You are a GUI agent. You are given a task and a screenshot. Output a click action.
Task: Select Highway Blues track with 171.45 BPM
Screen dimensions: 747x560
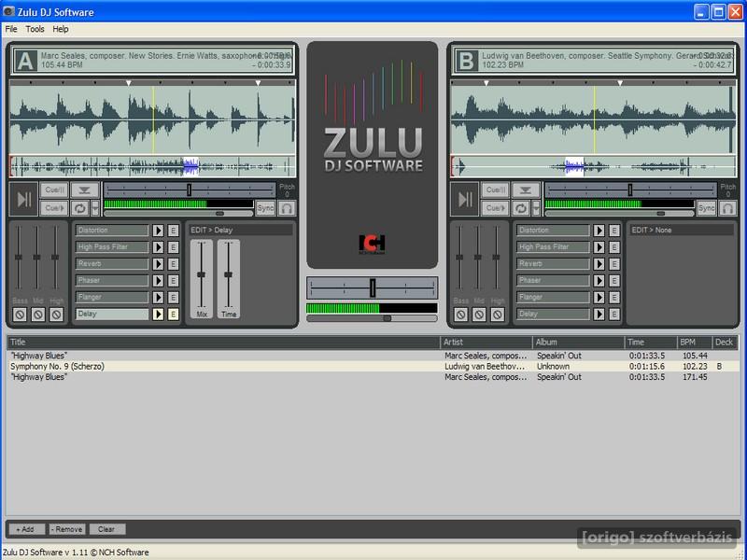(x=373, y=377)
